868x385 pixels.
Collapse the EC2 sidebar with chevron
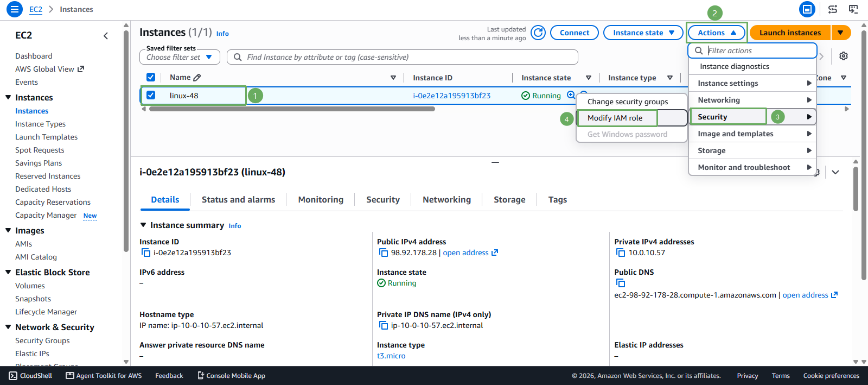(106, 36)
